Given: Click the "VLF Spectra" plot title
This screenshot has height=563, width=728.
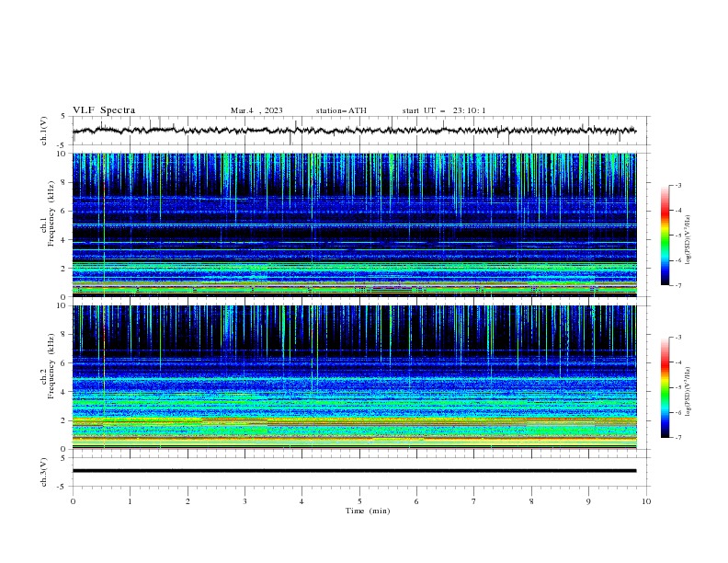Looking at the screenshot, I should (104, 110).
